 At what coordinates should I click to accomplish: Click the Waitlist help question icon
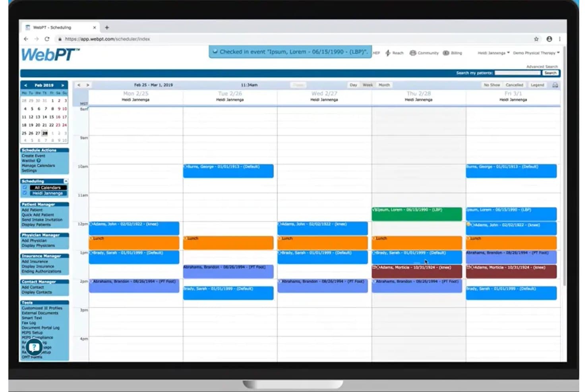pyautogui.click(x=39, y=160)
